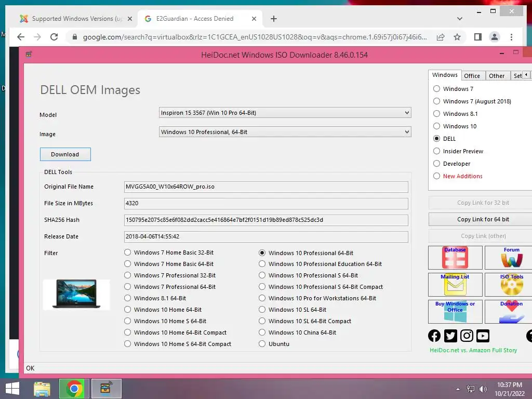Switch to the Other tab
The height and width of the screenshot is (399, 532).
pos(497,76)
